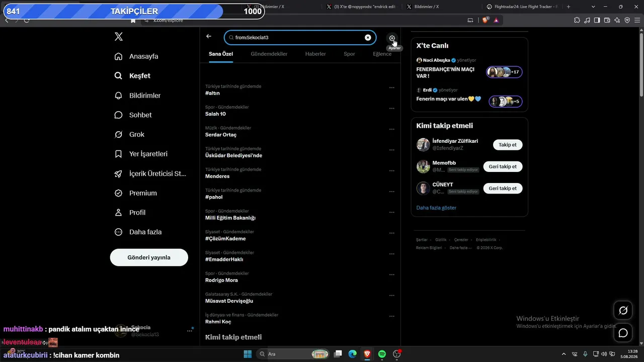The height and width of the screenshot is (362, 644).
Task: Open more options for Milli Eğitim Bakanlığı trend
Action: [x=392, y=212]
